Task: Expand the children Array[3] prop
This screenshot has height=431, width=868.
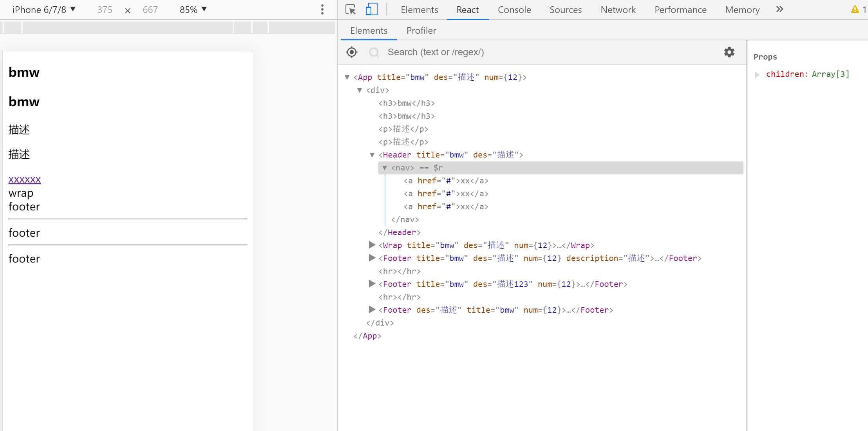Action: (758, 74)
